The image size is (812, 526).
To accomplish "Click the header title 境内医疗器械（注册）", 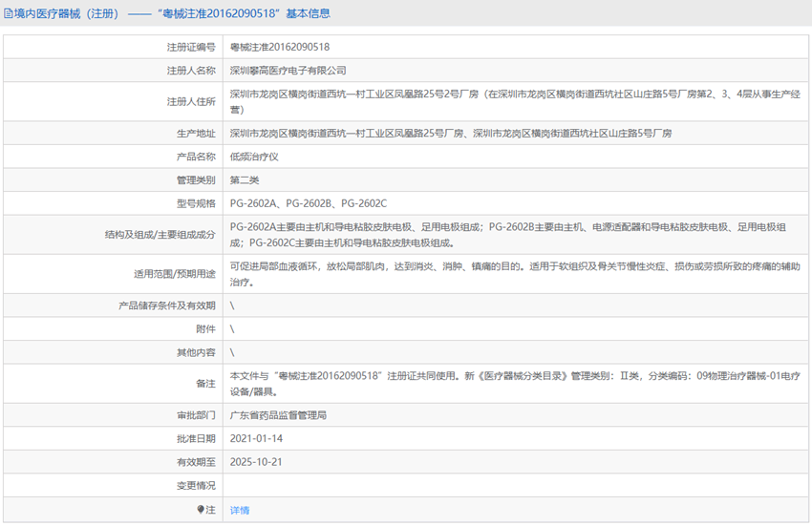I will pyautogui.click(x=64, y=13).
